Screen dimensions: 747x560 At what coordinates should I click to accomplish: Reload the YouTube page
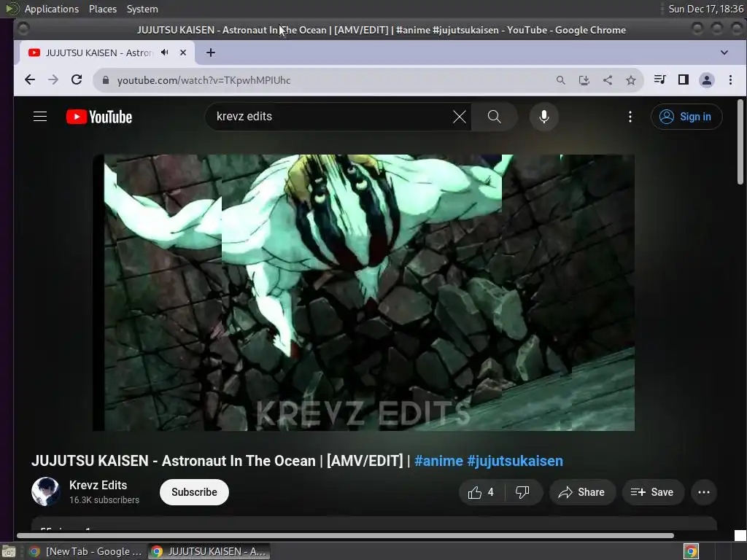(77, 80)
